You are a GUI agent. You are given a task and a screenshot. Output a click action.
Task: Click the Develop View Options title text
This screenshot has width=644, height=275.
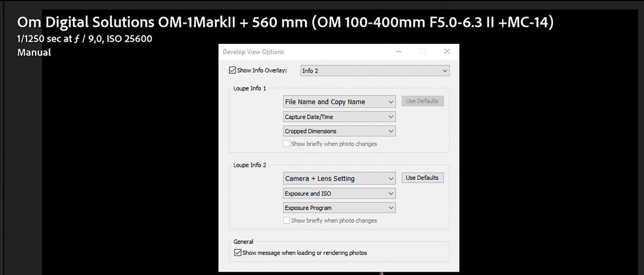[x=253, y=51]
